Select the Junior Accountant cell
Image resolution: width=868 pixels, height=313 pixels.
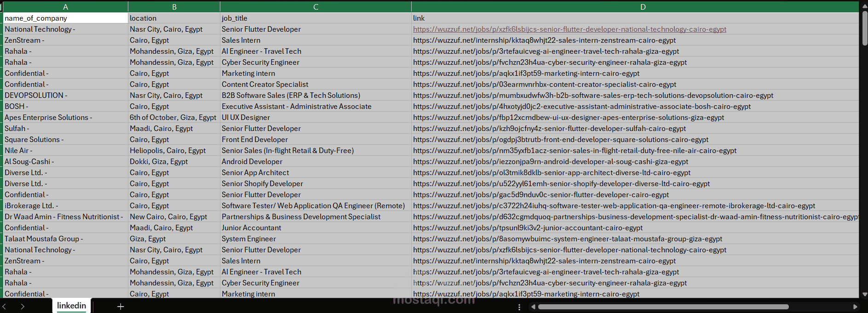(x=316, y=228)
